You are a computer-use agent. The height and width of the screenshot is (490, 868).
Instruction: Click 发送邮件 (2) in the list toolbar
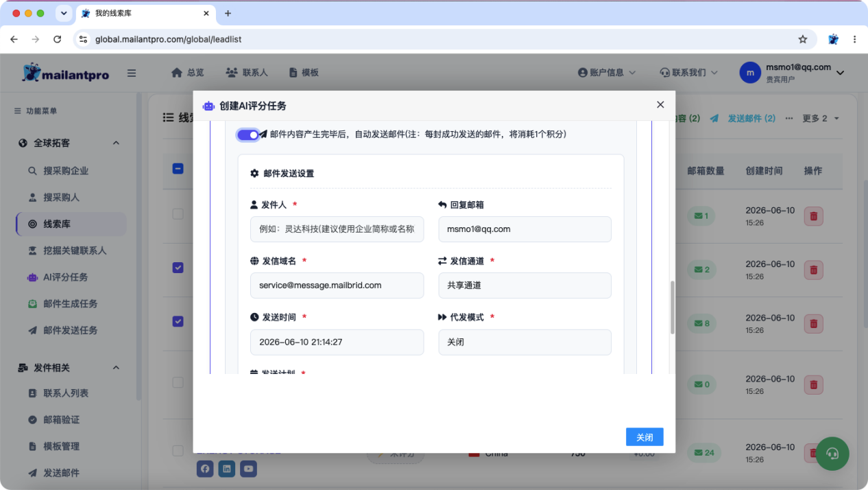pos(743,118)
